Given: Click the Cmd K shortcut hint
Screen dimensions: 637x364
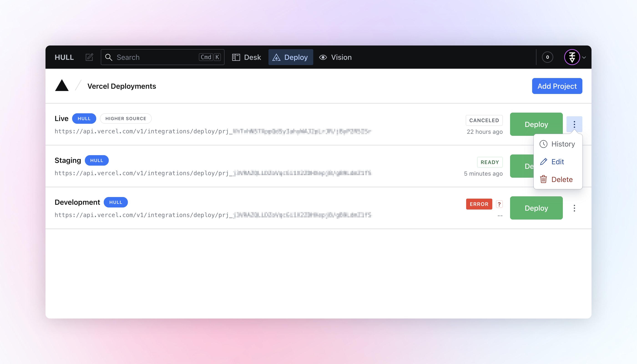Looking at the screenshot, I should click(x=210, y=57).
